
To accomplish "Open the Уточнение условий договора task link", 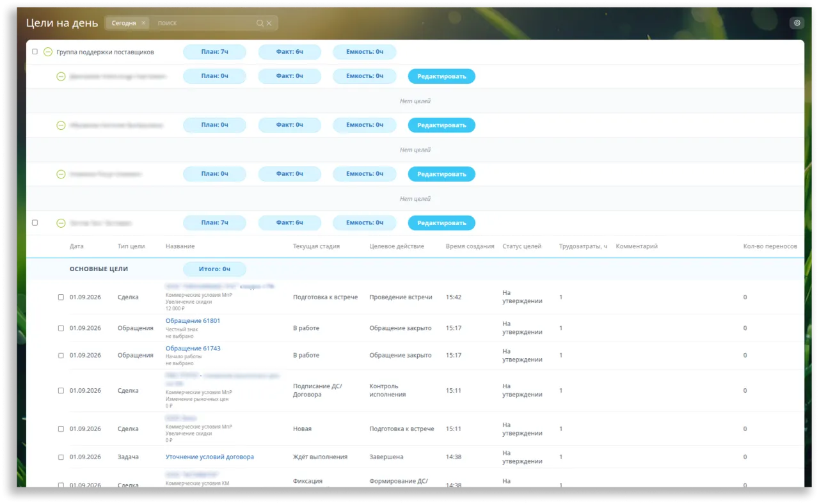I will tap(210, 457).
